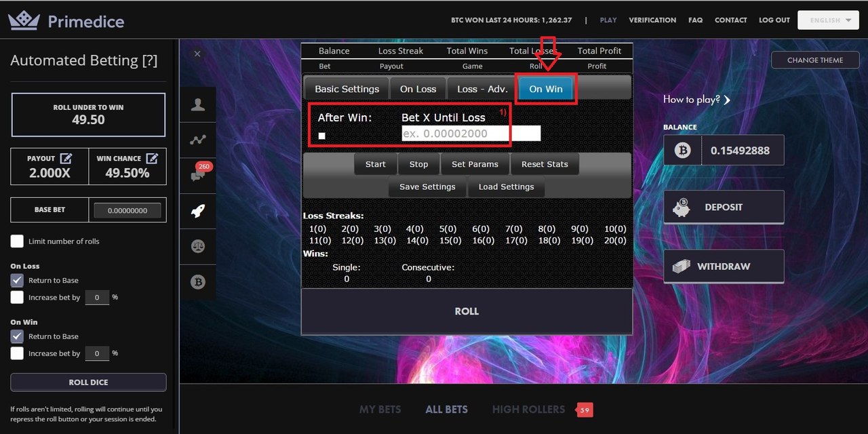Viewport: 868px width, 434px height.
Task: Select the On Win tab
Action: pos(546,89)
